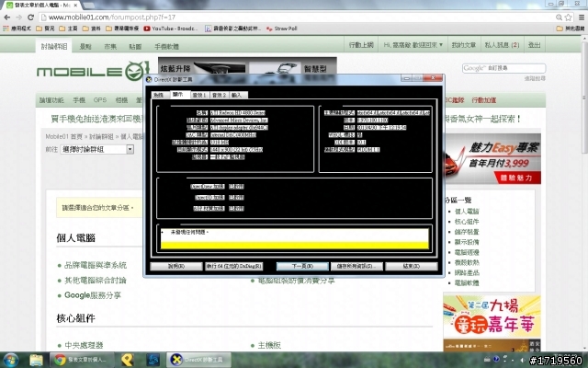
Task: Close the current Chrome tab
Action: (x=75, y=6)
